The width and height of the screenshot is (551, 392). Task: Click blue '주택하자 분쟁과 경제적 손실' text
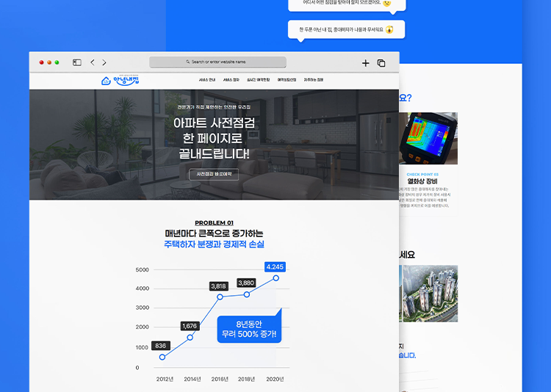[x=214, y=244]
